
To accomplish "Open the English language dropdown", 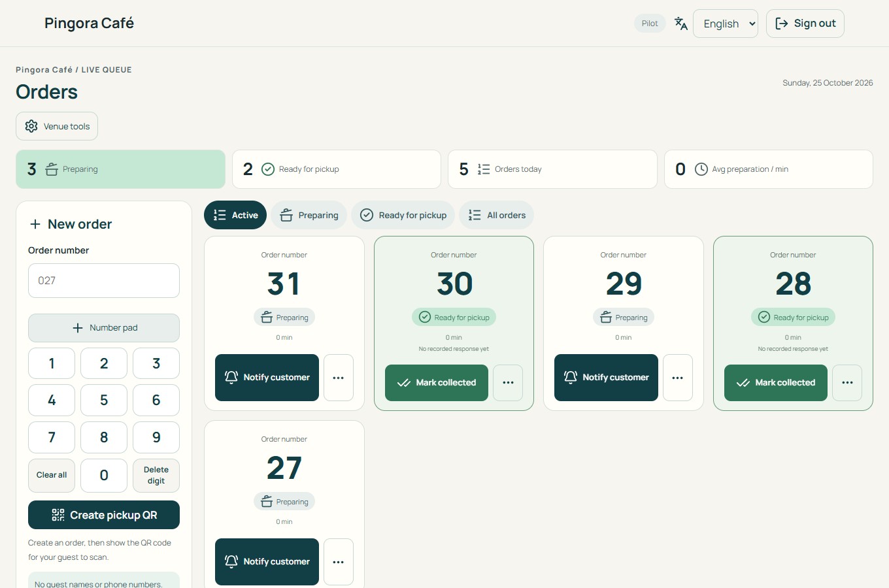I will pos(726,24).
